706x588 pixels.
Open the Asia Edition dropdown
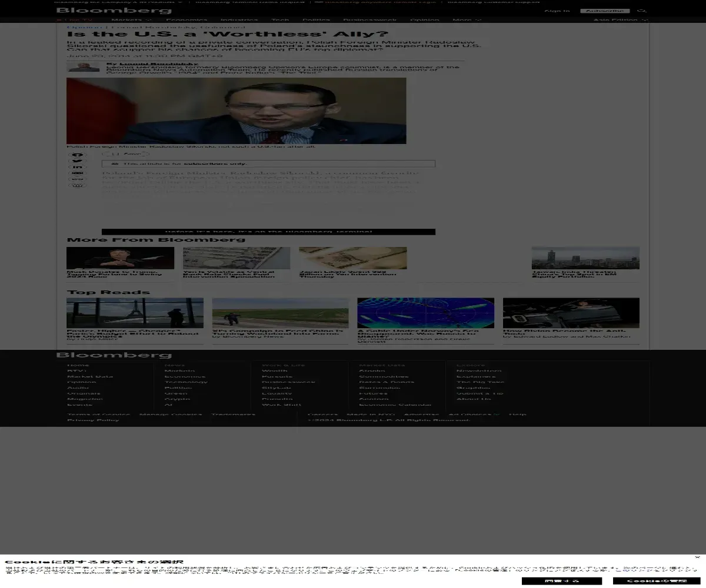[621, 20]
